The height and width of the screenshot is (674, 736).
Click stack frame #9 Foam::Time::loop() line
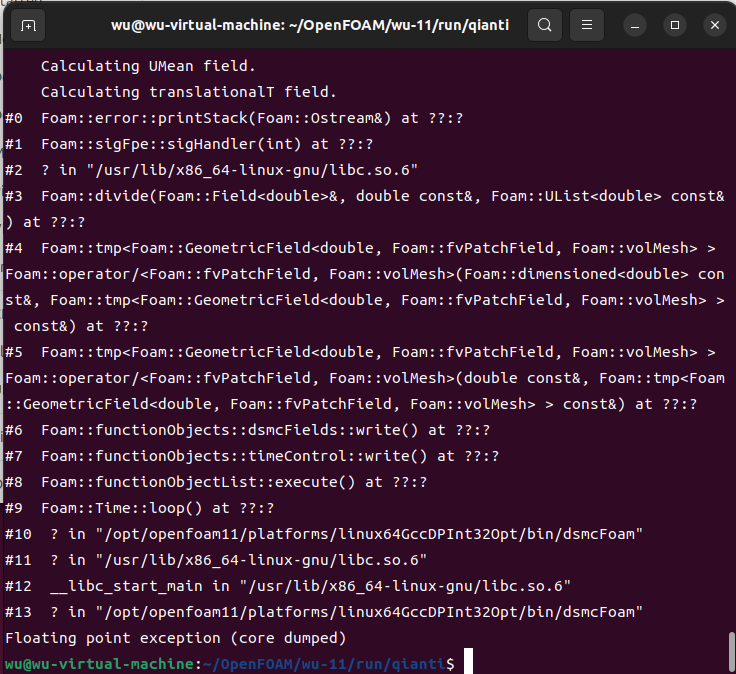pos(144,508)
